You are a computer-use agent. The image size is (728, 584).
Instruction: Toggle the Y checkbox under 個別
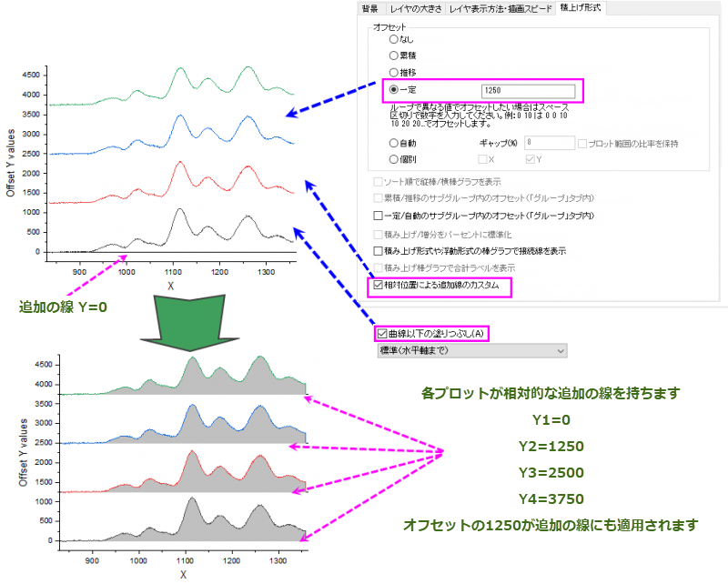531,160
